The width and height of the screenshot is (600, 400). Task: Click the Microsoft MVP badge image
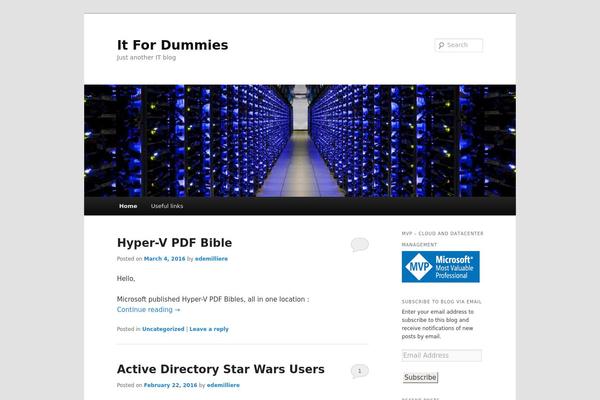pyautogui.click(x=440, y=267)
